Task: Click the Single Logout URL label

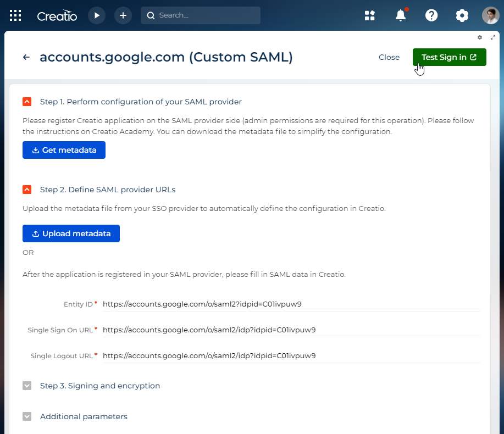Action: pos(62,356)
